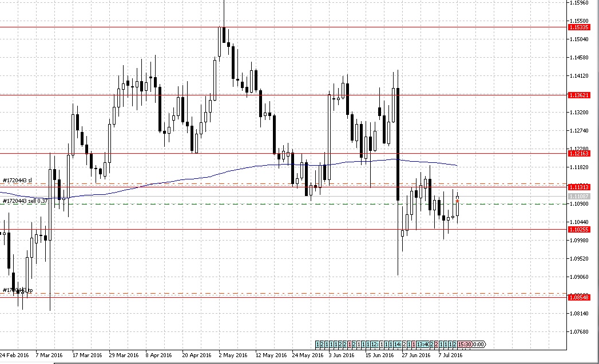This screenshot has height=364, width=599.
Task: Select the red 1.10255 price level label
Action: (579, 229)
